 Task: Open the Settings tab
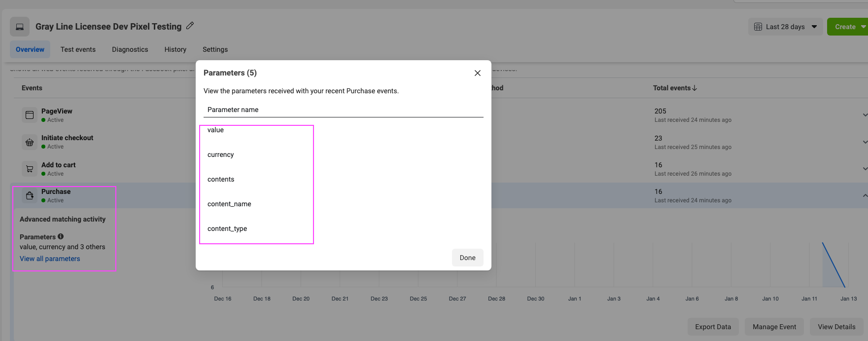pyautogui.click(x=215, y=49)
